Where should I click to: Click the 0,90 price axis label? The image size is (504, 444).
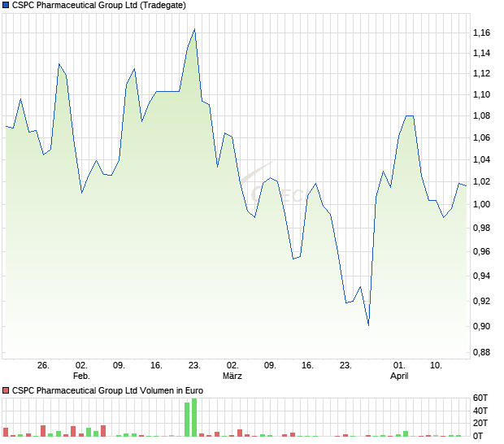pyautogui.click(x=481, y=326)
